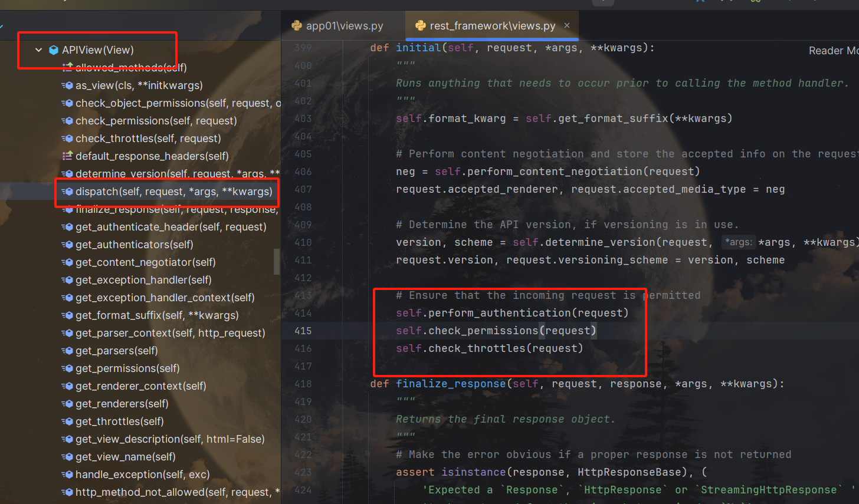
Task: Click the method icon next to as_view
Action: coord(67,85)
